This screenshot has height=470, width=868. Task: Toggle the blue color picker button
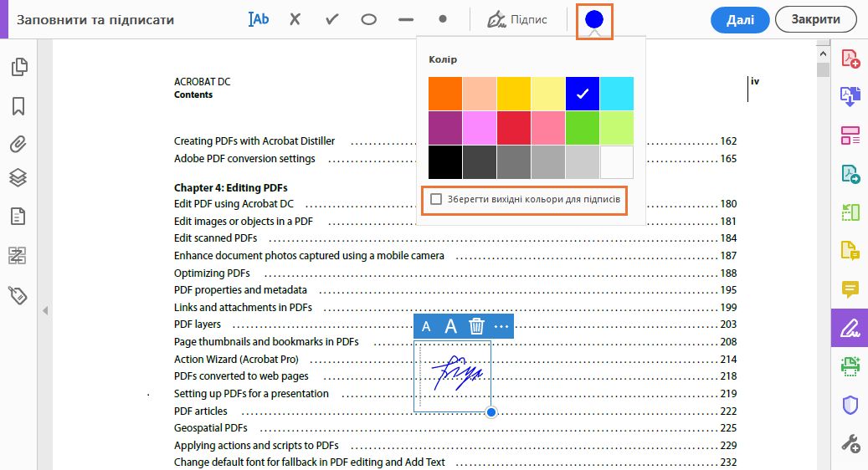(594, 20)
